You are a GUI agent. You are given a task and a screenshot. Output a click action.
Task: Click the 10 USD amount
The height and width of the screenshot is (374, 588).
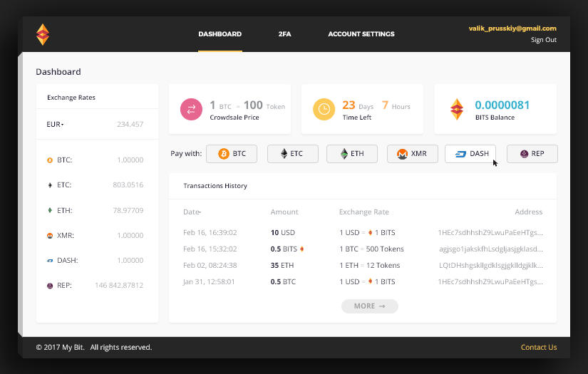[283, 233]
